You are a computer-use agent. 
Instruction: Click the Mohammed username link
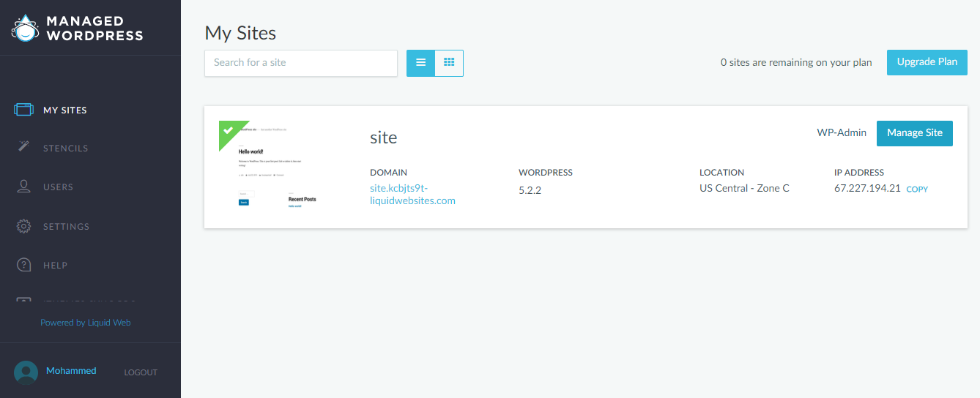point(71,371)
